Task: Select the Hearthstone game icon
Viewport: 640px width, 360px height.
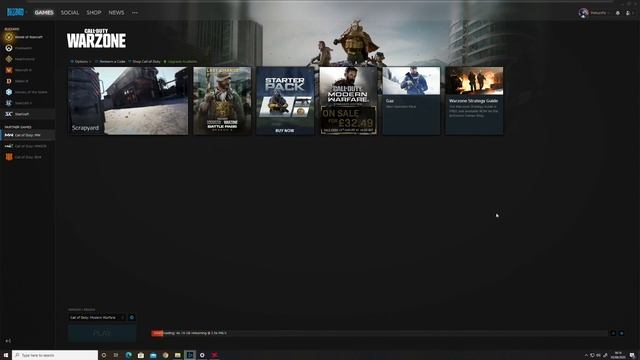Action: point(9,59)
